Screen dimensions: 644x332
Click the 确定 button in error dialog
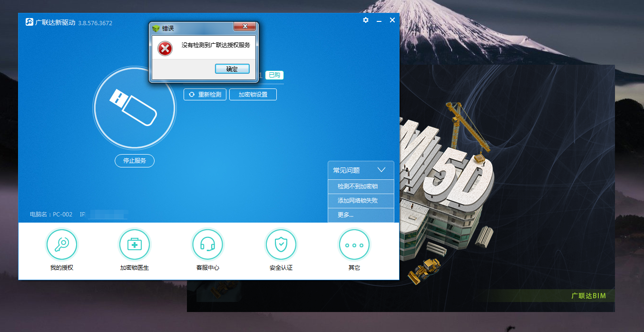coord(232,69)
